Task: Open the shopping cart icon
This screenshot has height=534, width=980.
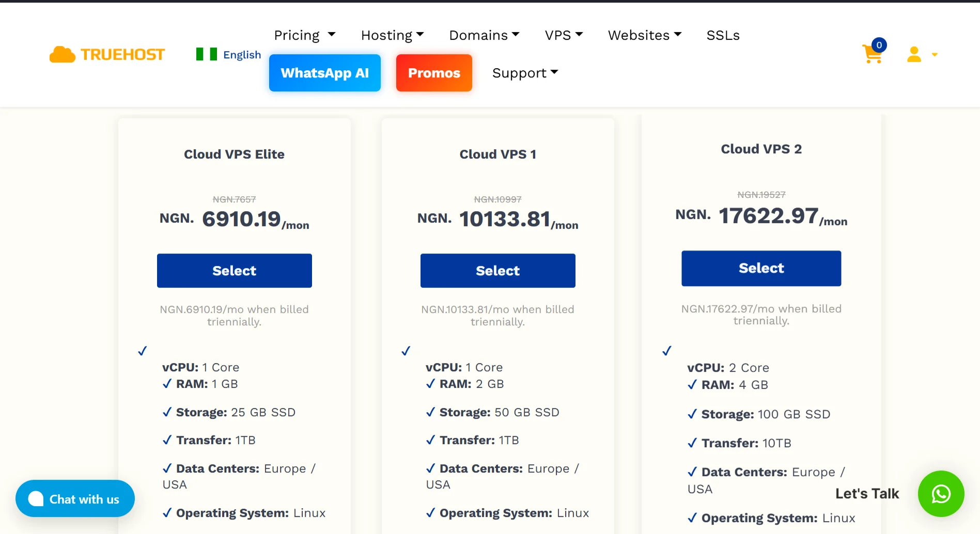Action: click(872, 54)
